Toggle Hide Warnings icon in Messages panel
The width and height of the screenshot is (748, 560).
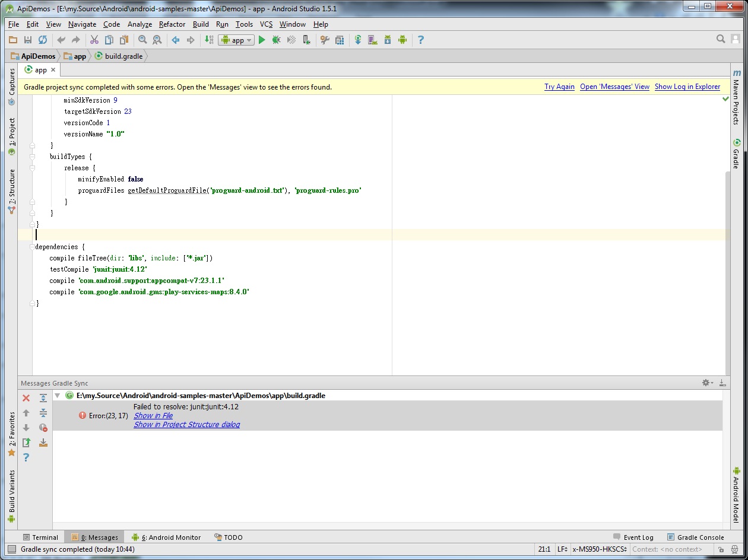(43, 428)
